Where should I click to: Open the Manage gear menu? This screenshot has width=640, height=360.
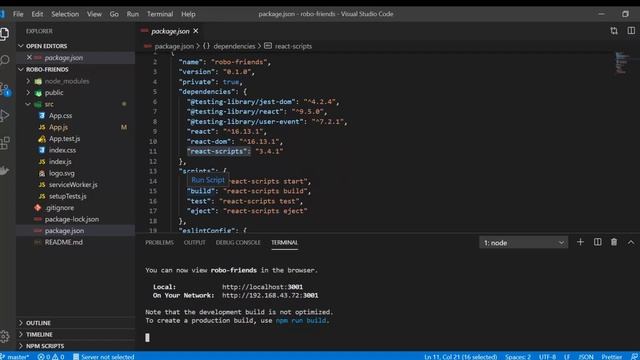click(4, 336)
